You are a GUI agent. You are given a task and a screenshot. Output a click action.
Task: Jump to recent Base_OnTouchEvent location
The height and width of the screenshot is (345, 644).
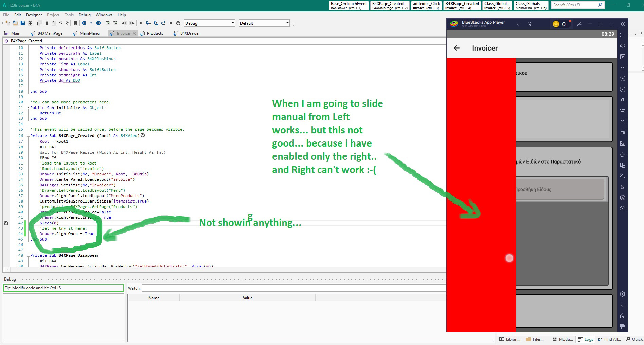tap(349, 6)
